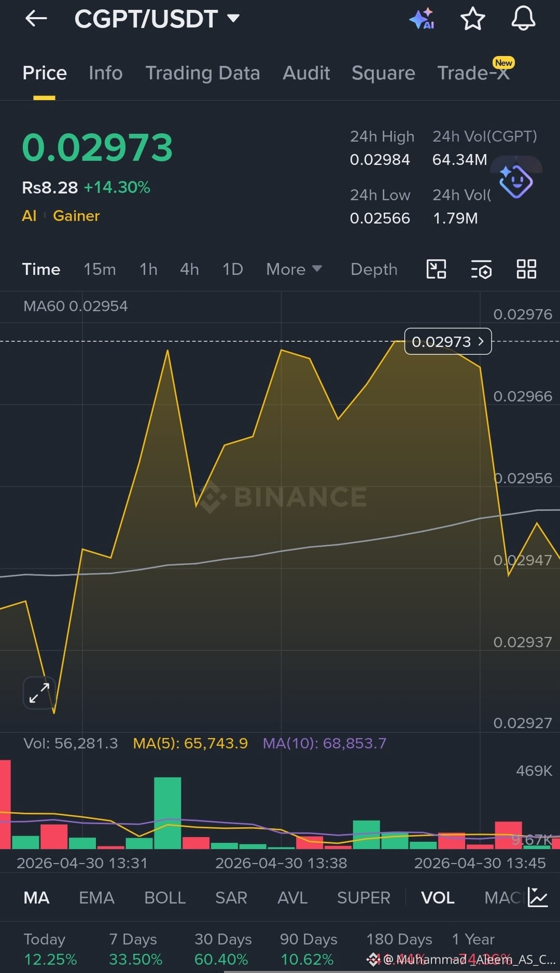Tap the Today 12.25% performance
This screenshot has width=560, height=973.
coord(50,949)
